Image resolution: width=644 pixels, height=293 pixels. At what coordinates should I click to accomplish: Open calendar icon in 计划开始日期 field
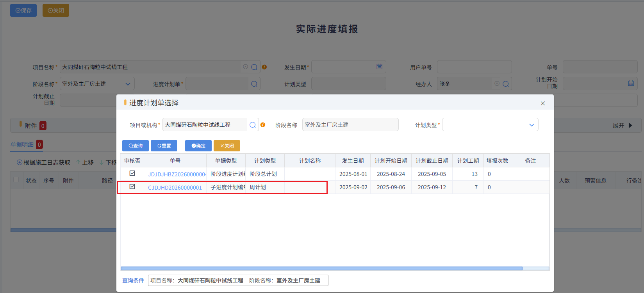[x=631, y=83]
